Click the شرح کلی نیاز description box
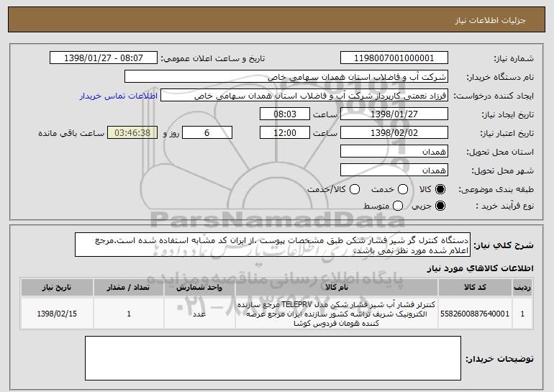 coord(273,245)
